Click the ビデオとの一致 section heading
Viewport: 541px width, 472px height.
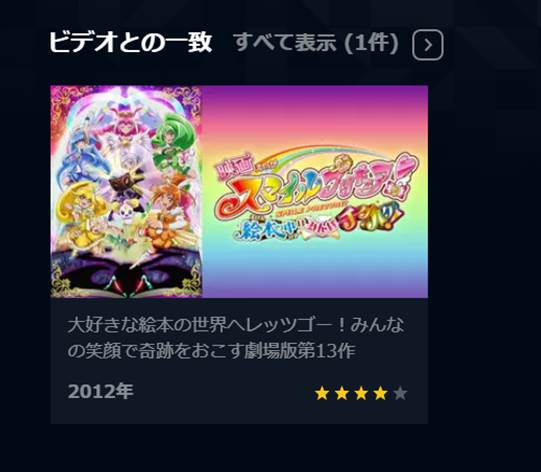(x=130, y=42)
